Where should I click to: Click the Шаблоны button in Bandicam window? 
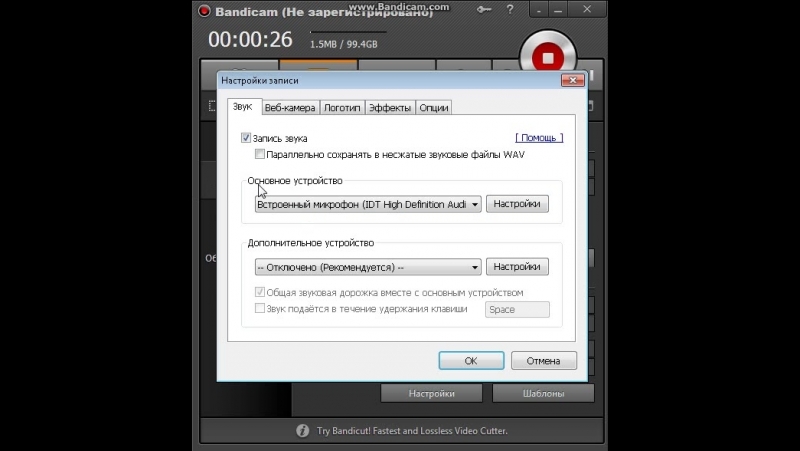[x=543, y=393]
